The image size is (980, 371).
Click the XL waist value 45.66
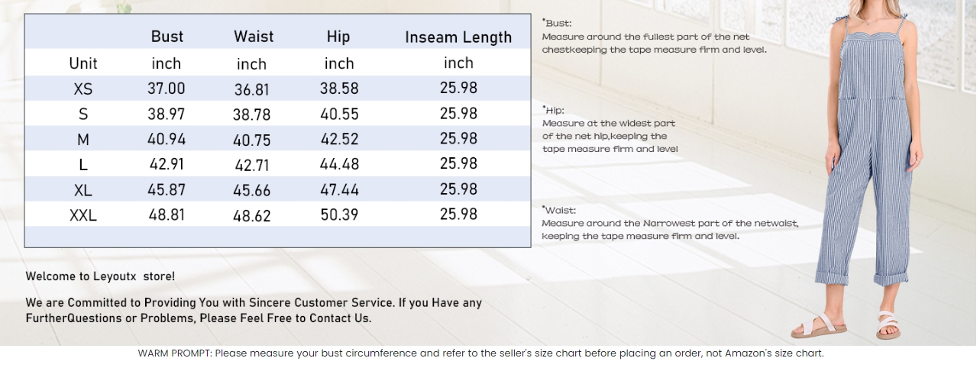[x=252, y=190]
